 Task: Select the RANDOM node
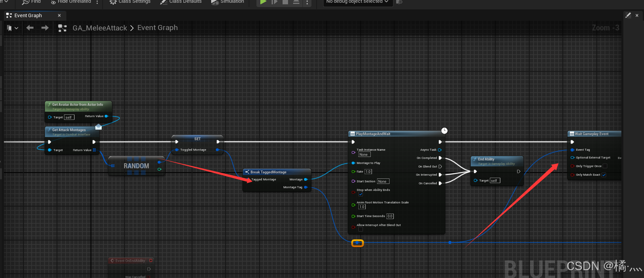[x=136, y=166]
